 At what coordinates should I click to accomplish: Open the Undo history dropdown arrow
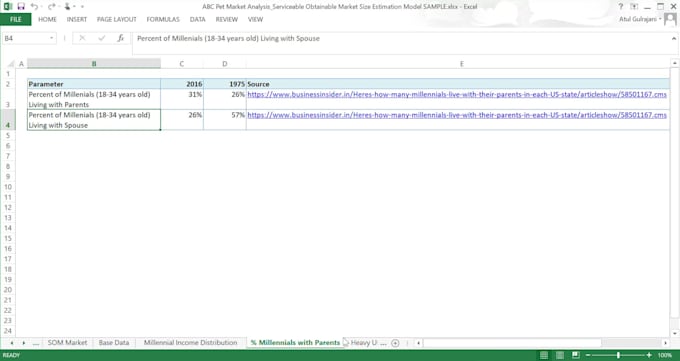(x=41, y=7)
